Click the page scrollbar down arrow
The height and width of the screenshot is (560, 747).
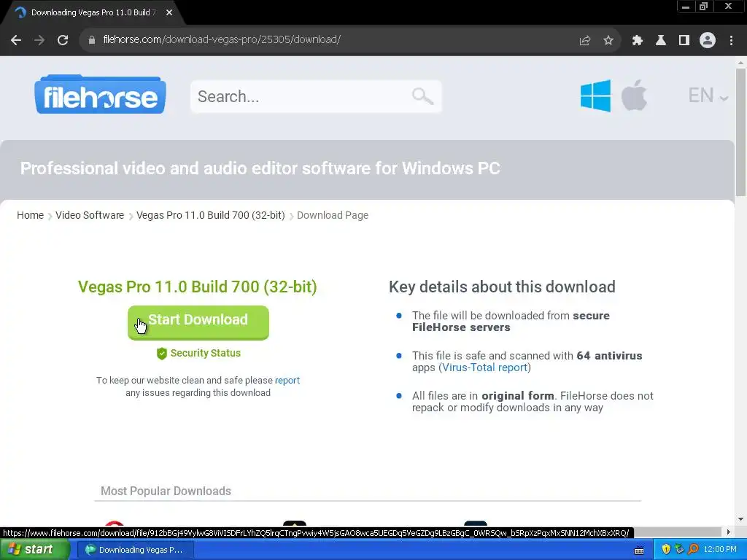click(740, 519)
